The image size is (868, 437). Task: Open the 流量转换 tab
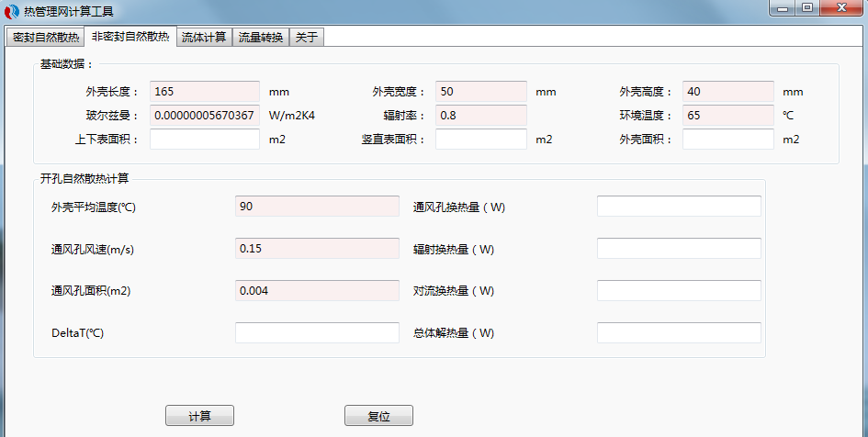pyautogui.click(x=261, y=37)
